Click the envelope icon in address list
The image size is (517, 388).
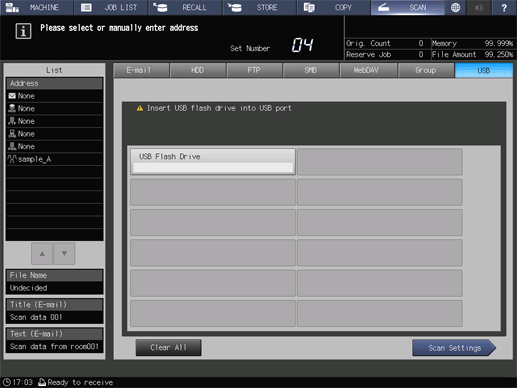tap(12, 96)
